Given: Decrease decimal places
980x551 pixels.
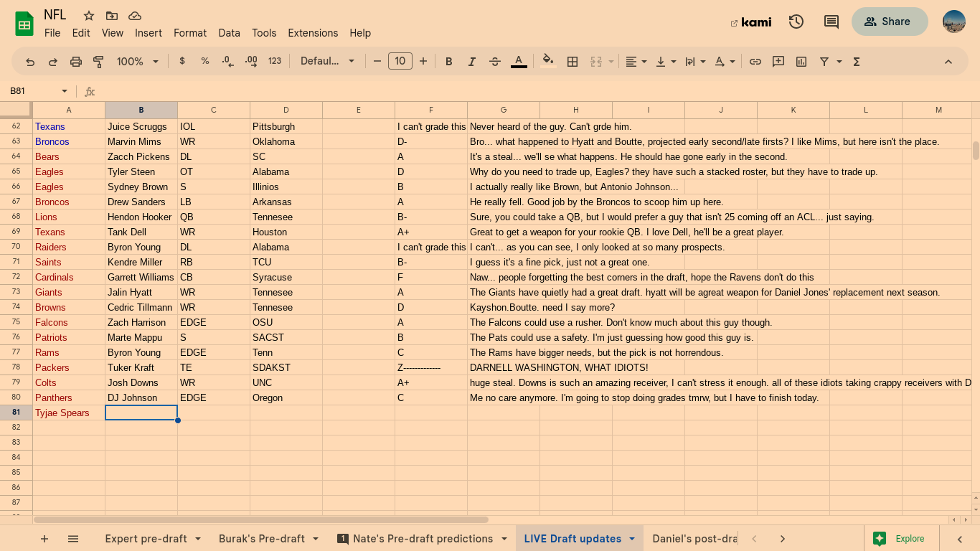Looking at the screenshot, I should (228, 62).
